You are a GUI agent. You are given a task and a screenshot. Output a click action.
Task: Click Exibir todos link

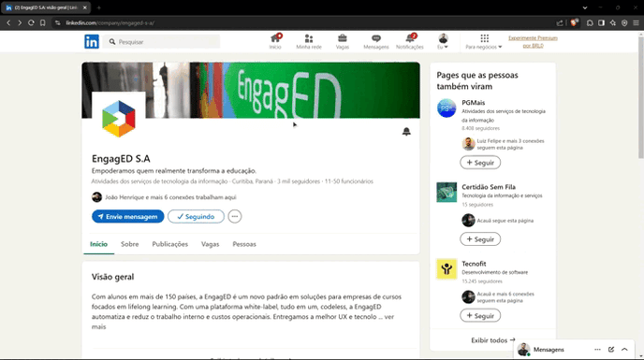[493, 340]
